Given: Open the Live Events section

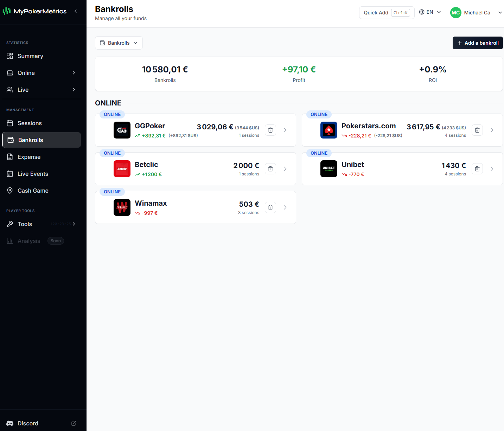Looking at the screenshot, I should (33, 174).
